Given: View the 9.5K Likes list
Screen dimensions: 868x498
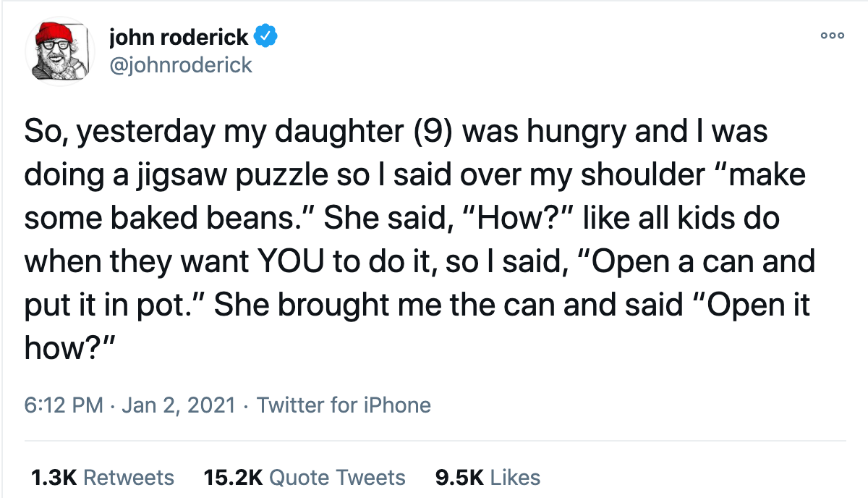Looking at the screenshot, I should click(488, 478).
